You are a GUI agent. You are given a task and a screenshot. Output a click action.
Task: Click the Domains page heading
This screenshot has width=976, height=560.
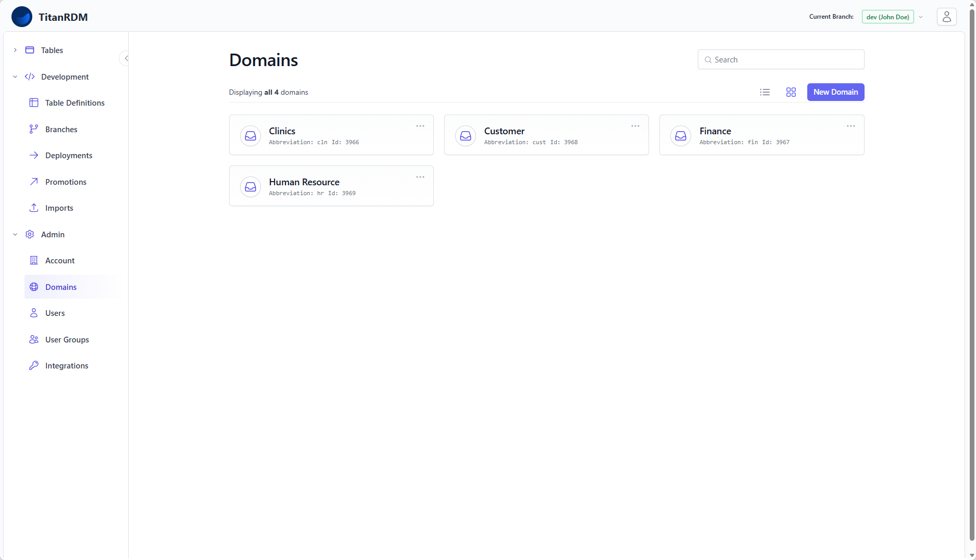pyautogui.click(x=264, y=60)
